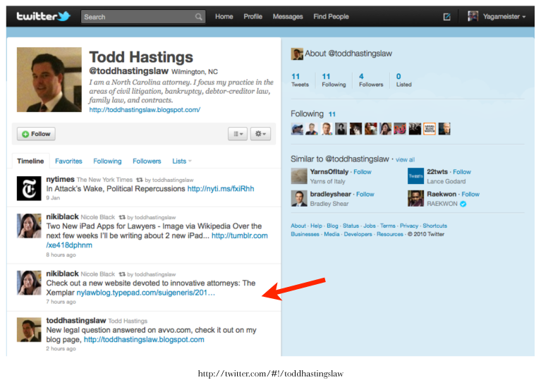Viewport: 541px width, 392px height.
Task: Click YarnsOfItaly avatar thumbnail
Action: (299, 176)
